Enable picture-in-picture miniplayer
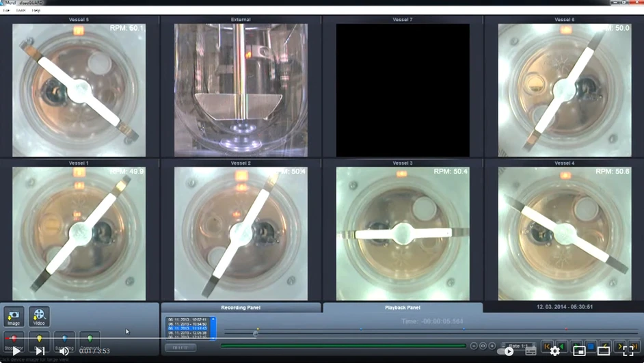The width and height of the screenshot is (644, 363). coord(579,351)
